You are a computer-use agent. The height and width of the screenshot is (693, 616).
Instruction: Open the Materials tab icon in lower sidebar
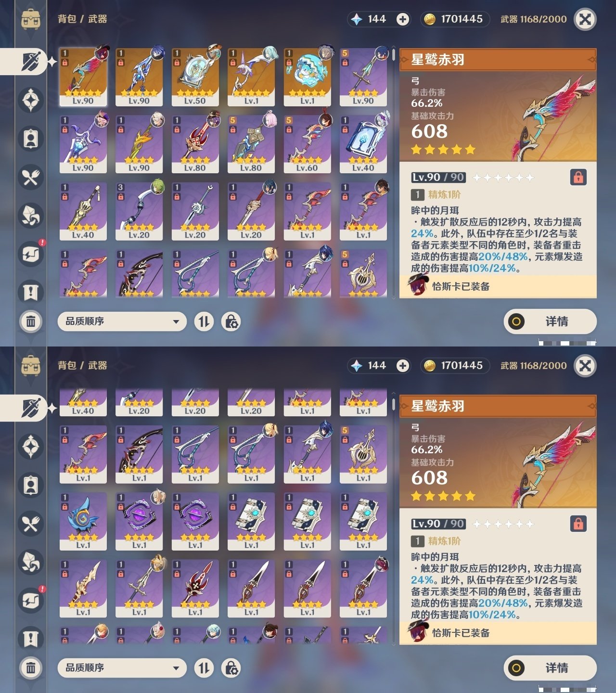pyautogui.click(x=31, y=563)
